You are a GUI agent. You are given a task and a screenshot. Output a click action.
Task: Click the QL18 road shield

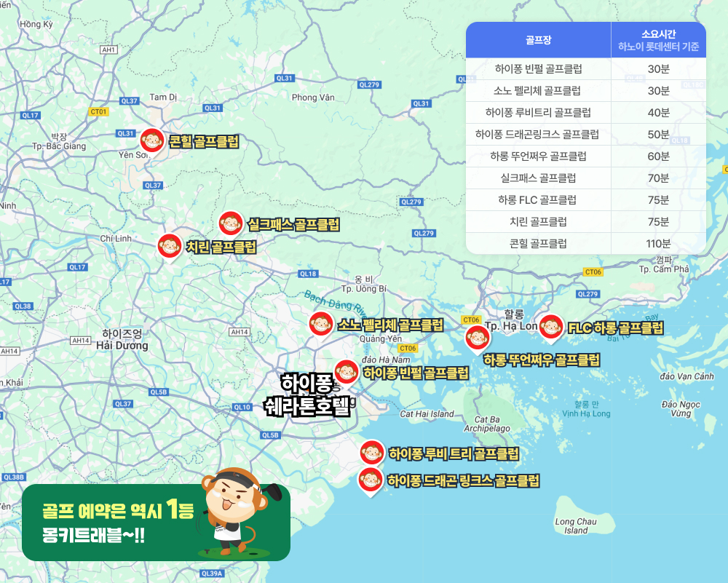(x=308, y=274)
